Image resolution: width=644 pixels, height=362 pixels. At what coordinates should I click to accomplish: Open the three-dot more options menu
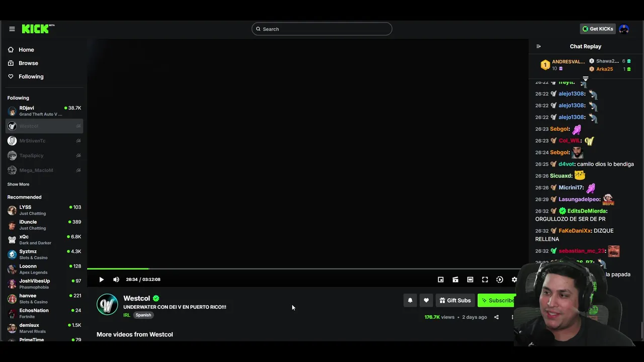pos(512,317)
